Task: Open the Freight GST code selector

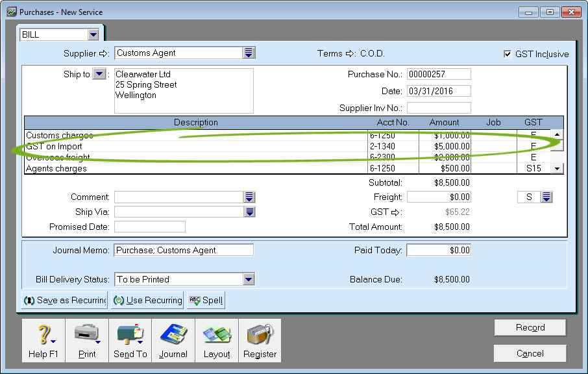Action: pos(546,197)
